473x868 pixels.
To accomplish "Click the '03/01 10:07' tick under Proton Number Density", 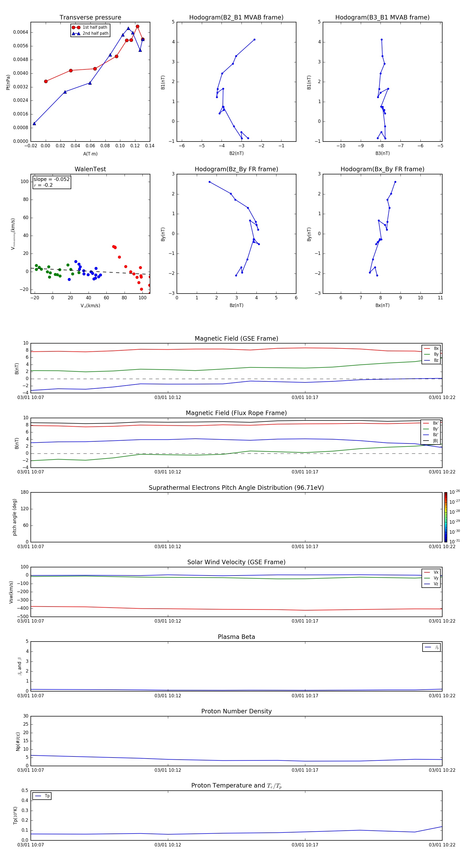I will (31, 770).
